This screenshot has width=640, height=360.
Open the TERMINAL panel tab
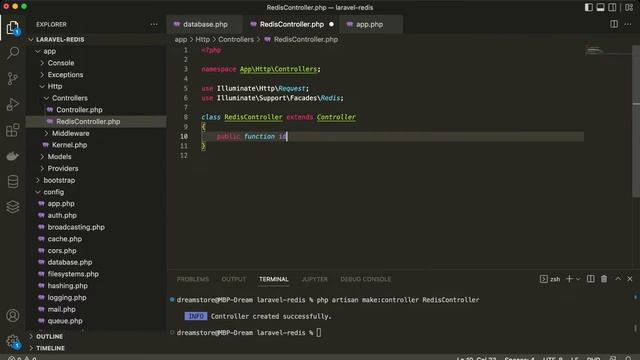pos(273,279)
